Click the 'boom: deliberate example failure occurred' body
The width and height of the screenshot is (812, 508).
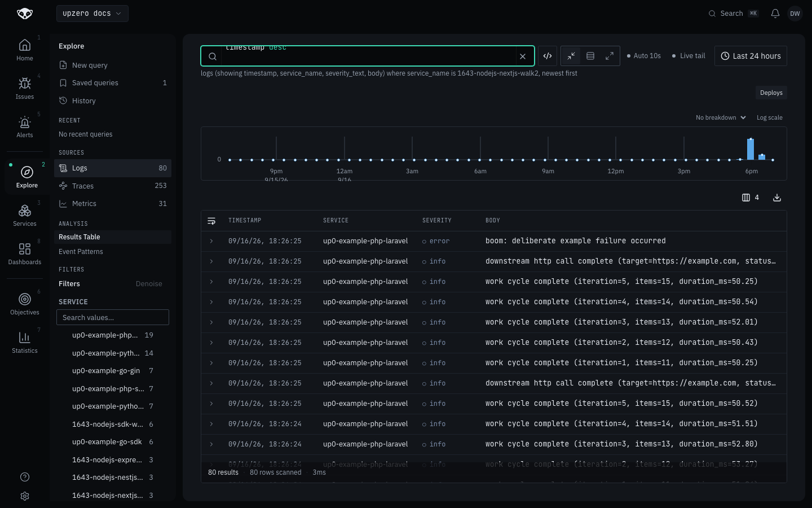pos(575,241)
